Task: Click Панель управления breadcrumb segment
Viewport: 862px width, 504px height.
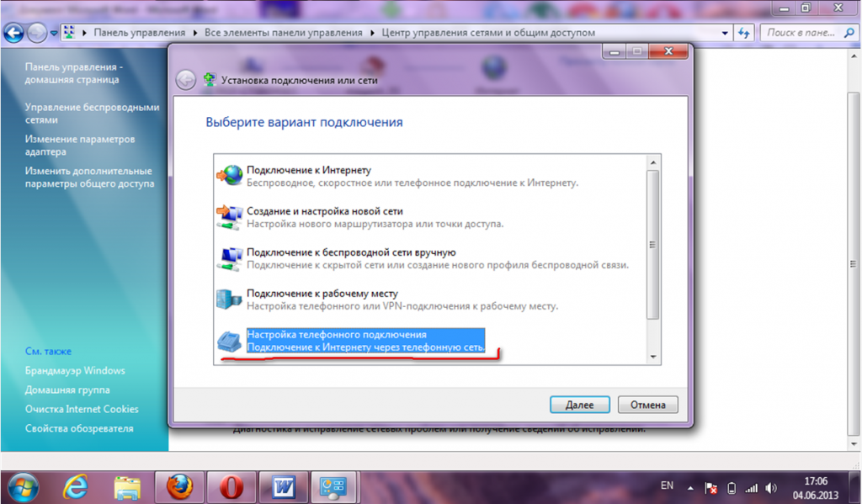Action: tap(139, 33)
